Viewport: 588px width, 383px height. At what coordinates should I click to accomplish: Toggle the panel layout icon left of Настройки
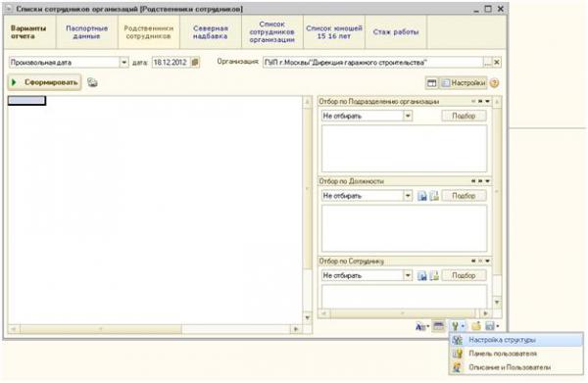pyautogui.click(x=431, y=83)
